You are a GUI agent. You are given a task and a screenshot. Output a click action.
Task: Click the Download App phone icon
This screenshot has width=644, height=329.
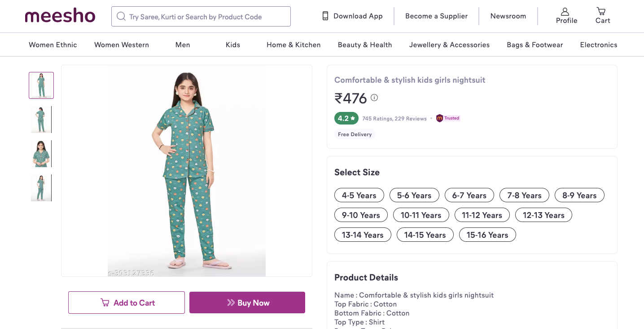[x=325, y=16]
